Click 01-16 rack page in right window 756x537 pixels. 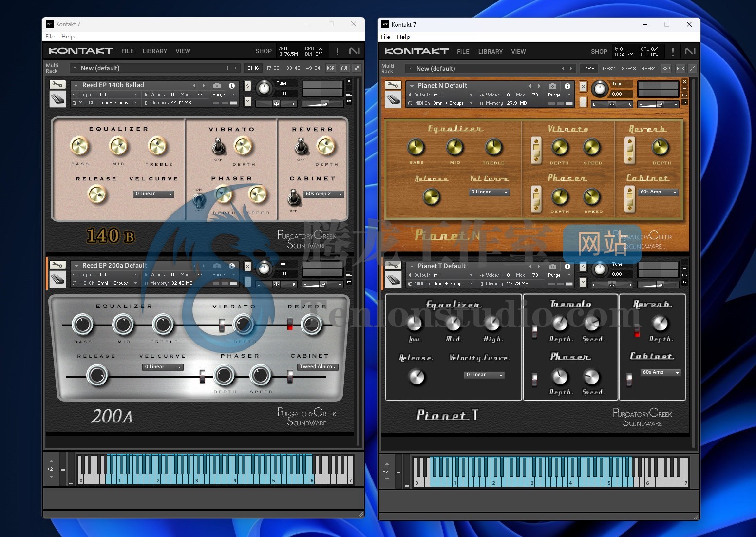pos(589,69)
